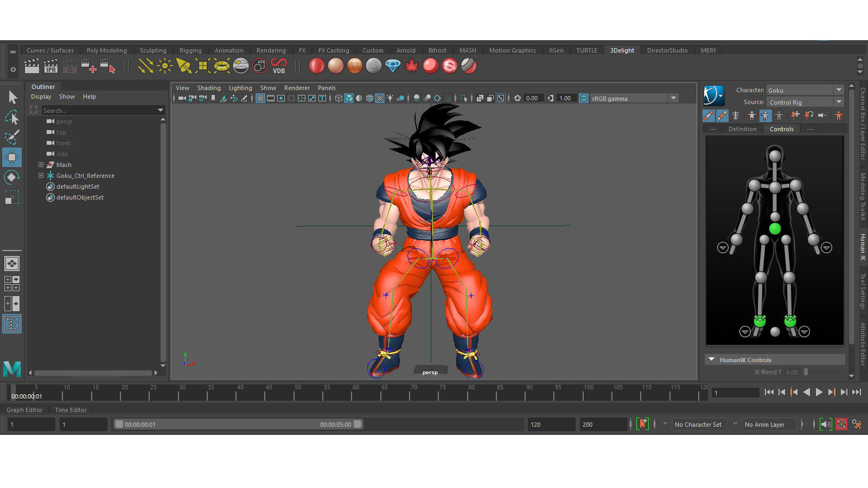Viewport: 868px width, 488px height.
Task: Toggle HumanIK Show FK skeleton button
Action: pos(722,115)
